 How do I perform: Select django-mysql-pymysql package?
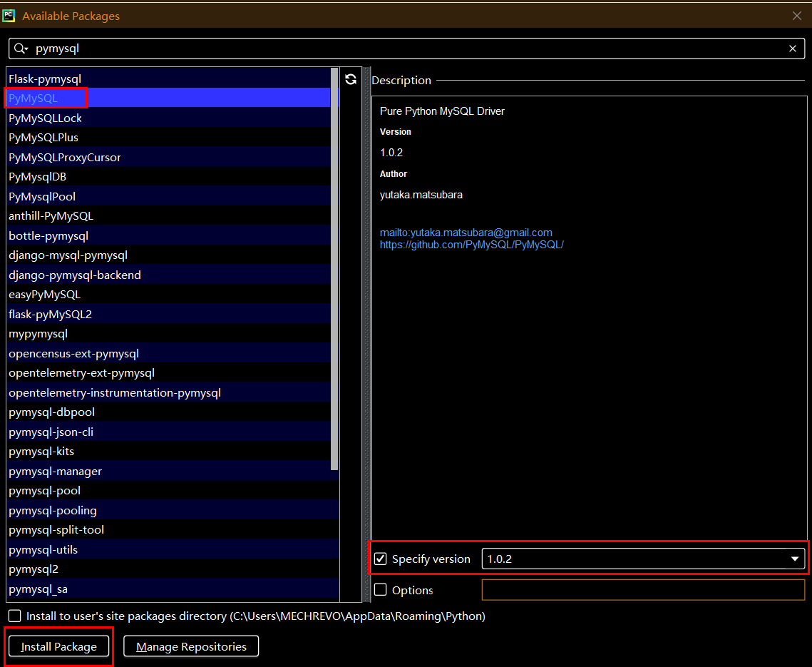pyautogui.click(x=168, y=255)
